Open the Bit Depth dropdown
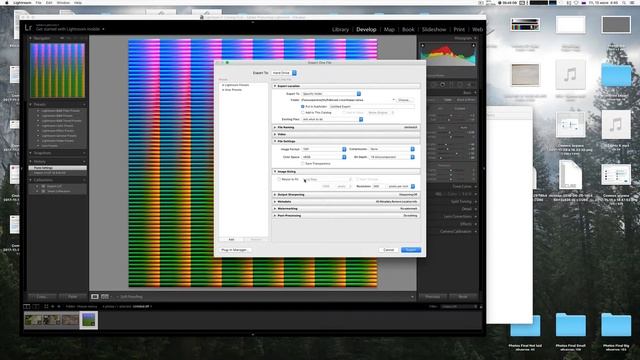This screenshot has height=360, width=640. pos(392,157)
